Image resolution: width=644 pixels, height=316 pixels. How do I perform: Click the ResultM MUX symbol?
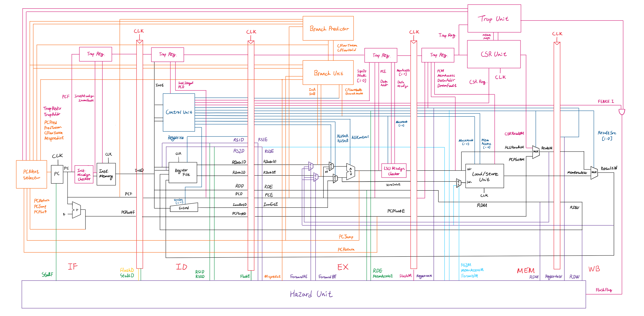tap(536, 152)
